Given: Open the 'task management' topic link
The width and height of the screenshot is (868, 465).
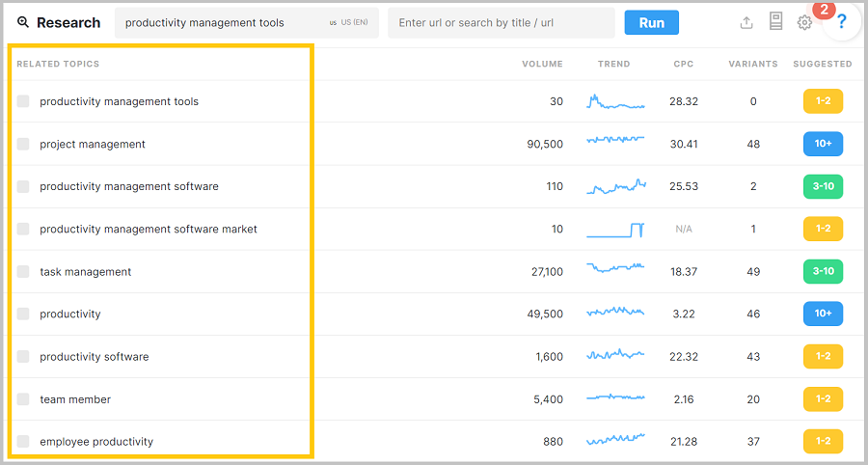Looking at the screenshot, I should click(85, 271).
